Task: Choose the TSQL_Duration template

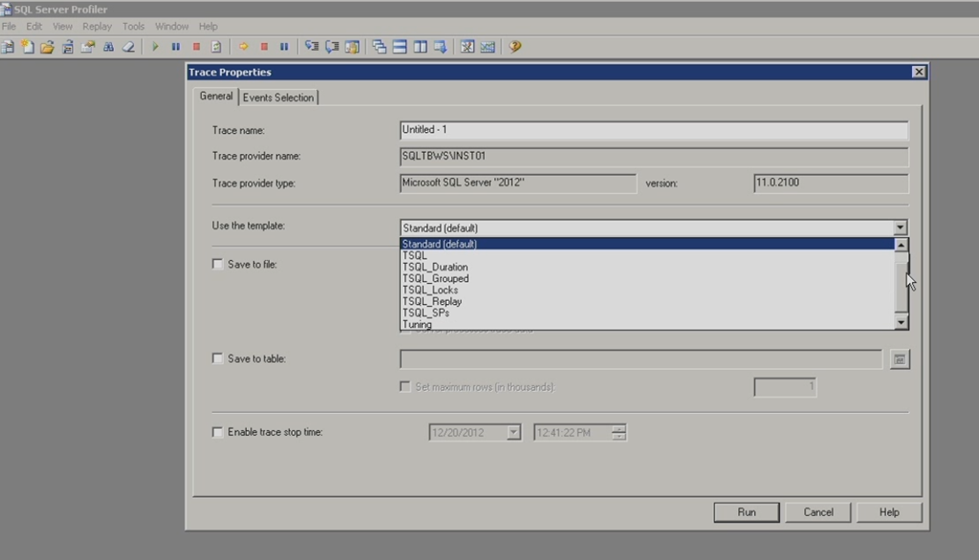Action: (647, 268)
